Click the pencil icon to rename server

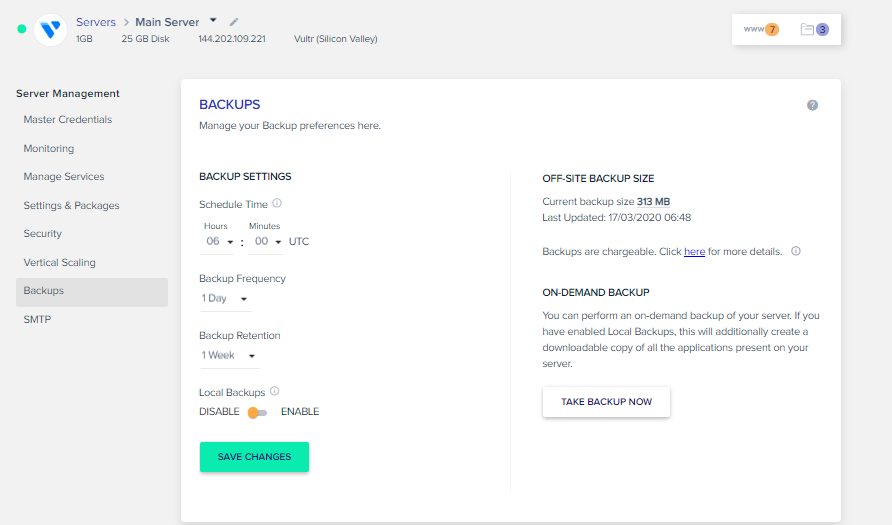(234, 21)
